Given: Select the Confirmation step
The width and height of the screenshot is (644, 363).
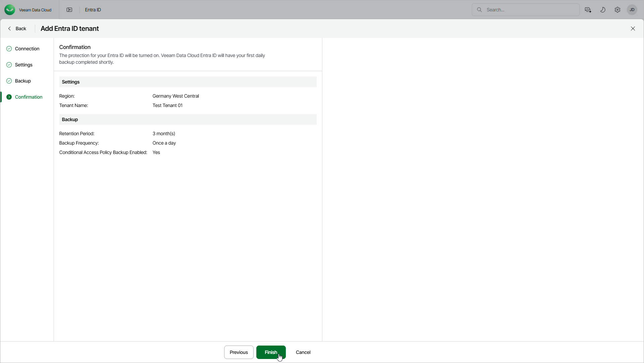Looking at the screenshot, I should pos(28,97).
